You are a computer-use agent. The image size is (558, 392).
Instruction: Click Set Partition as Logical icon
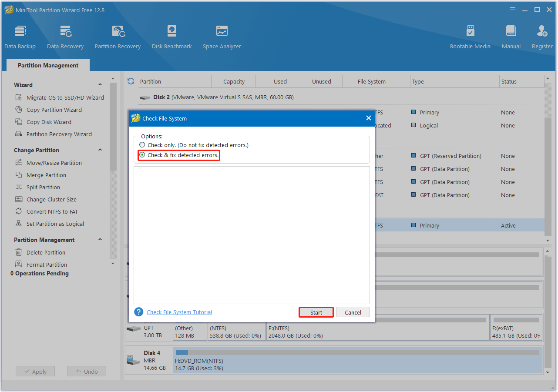pos(19,224)
